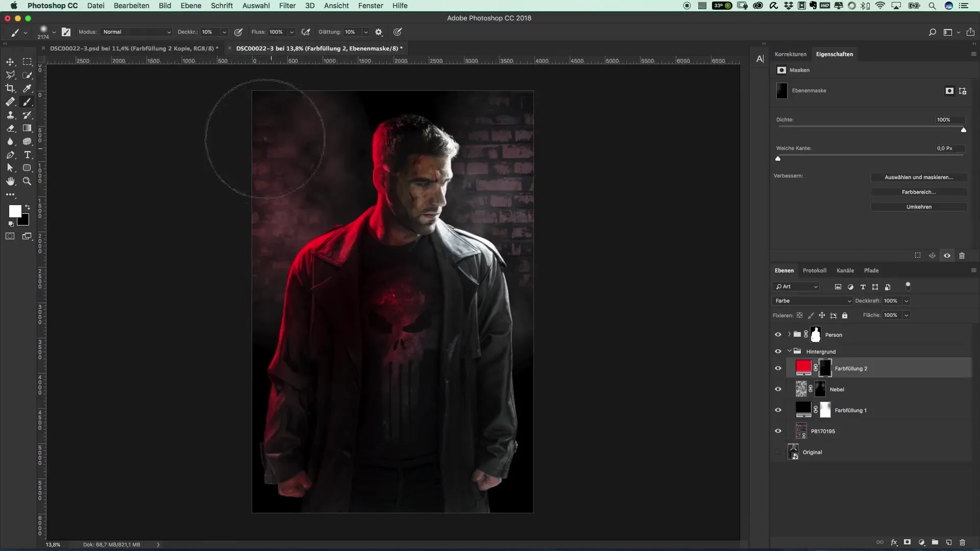Open the Filter menu
This screenshot has height=551, width=980.
tap(287, 6)
